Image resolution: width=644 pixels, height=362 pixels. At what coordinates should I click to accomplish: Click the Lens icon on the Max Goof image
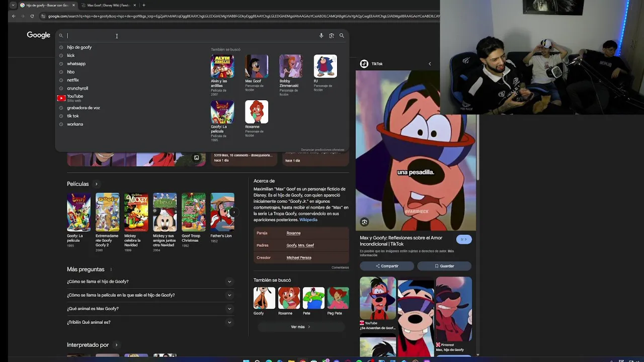click(x=364, y=222)
